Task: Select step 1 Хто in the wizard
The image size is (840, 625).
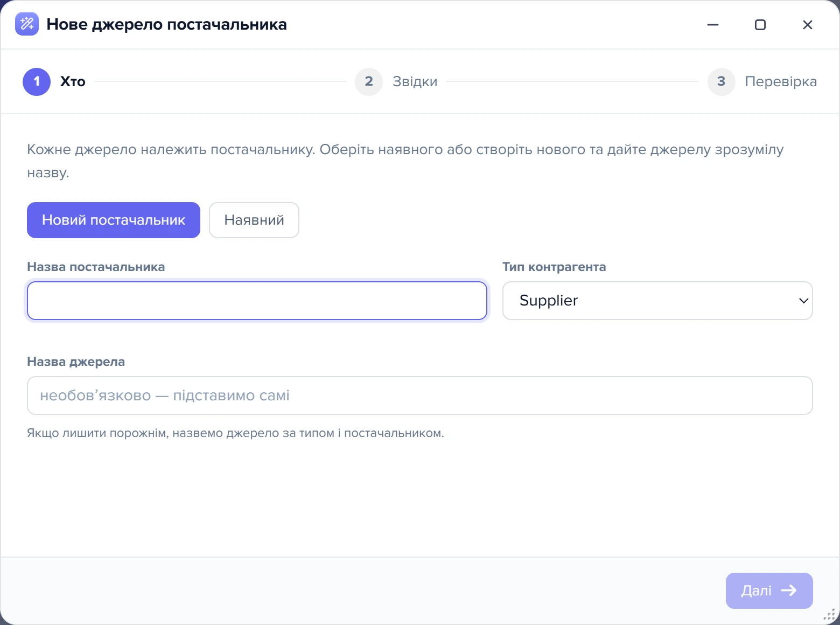Action: pyautogui.click(x=54, y=81)
